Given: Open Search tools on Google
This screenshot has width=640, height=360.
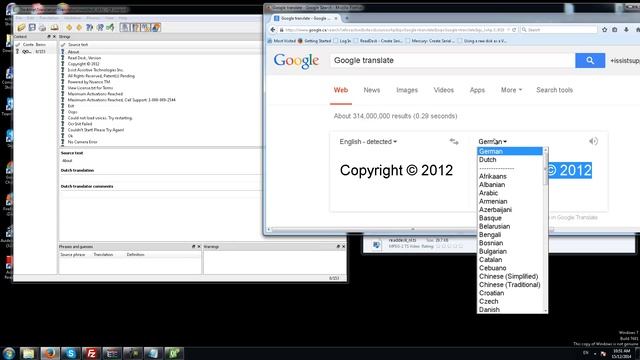Looking at the screenshot, I should point(554,90).
